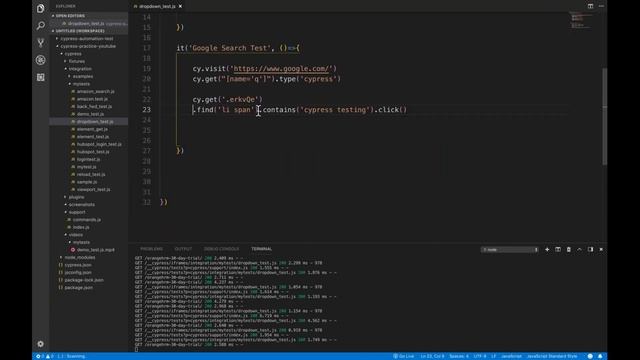Expand the node_modules folder
The image size is (640, 360).
[x=80, y=258]
